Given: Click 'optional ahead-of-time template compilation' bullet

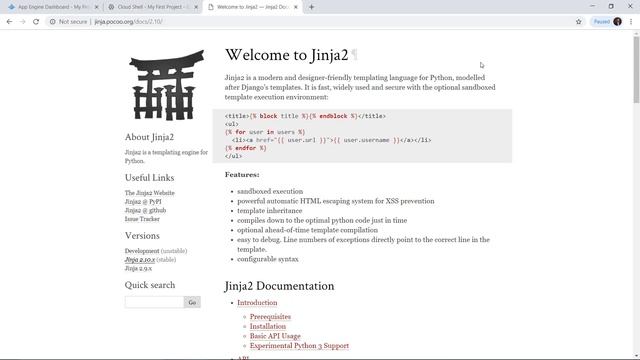Looking at the screenshot, I should pos(307,230).
